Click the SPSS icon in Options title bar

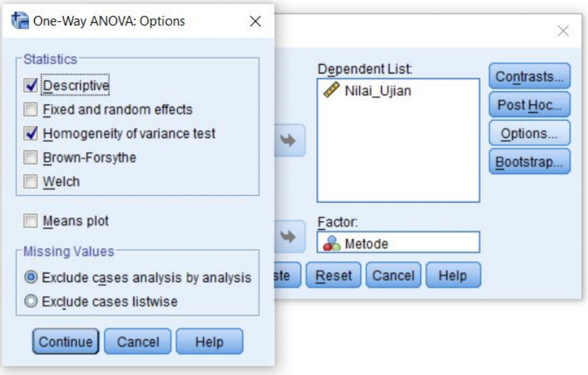tap(20, 20)
